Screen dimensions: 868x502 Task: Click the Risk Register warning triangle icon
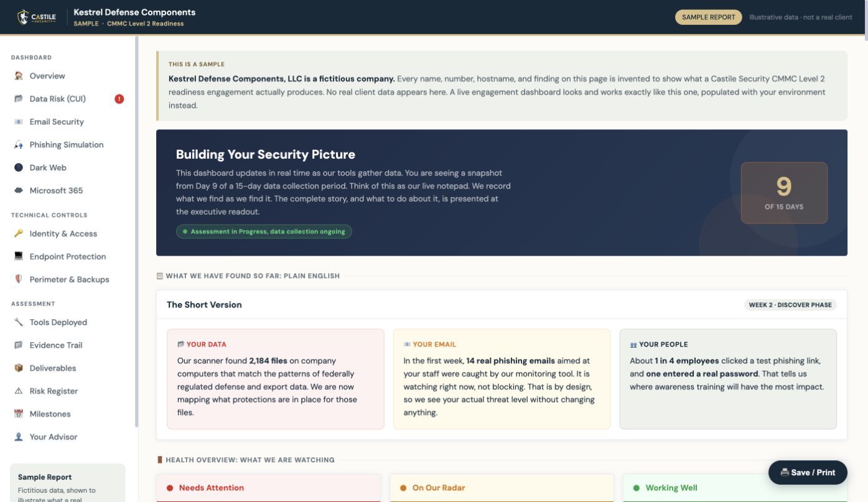[19, 391]
